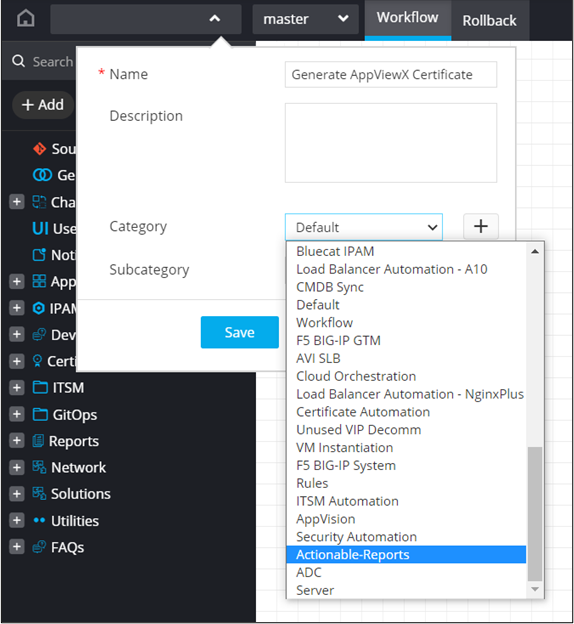Expand the Network tree node

point(16,467)
